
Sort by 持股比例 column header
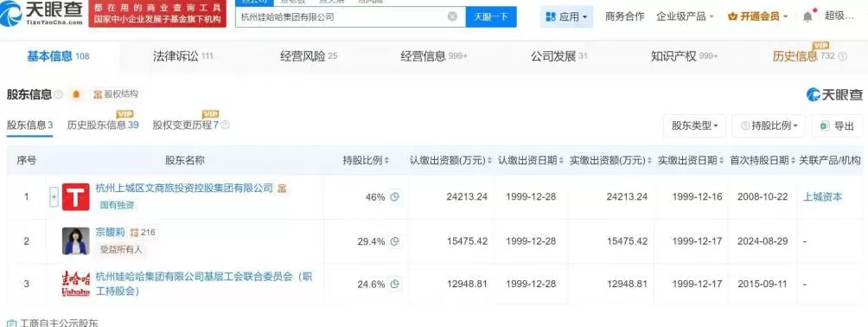[366, 160]
